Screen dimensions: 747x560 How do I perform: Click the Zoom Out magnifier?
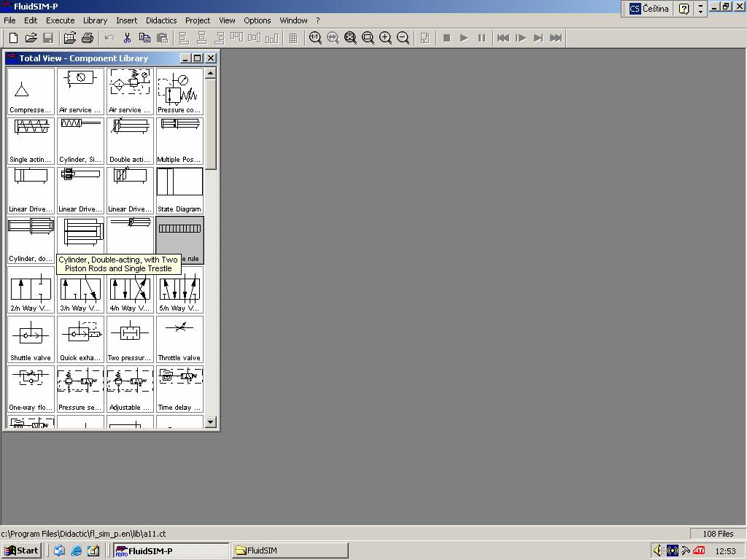click(x=403, y=38)
